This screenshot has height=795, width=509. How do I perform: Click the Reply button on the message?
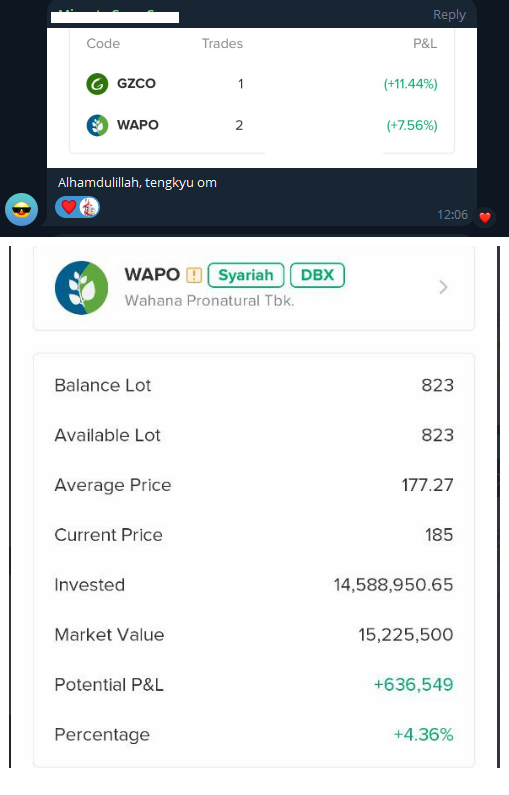[x=449, y=15]
